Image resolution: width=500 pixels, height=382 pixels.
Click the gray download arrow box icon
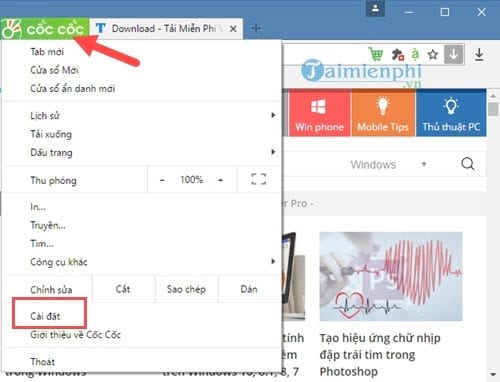coord(454,54)
